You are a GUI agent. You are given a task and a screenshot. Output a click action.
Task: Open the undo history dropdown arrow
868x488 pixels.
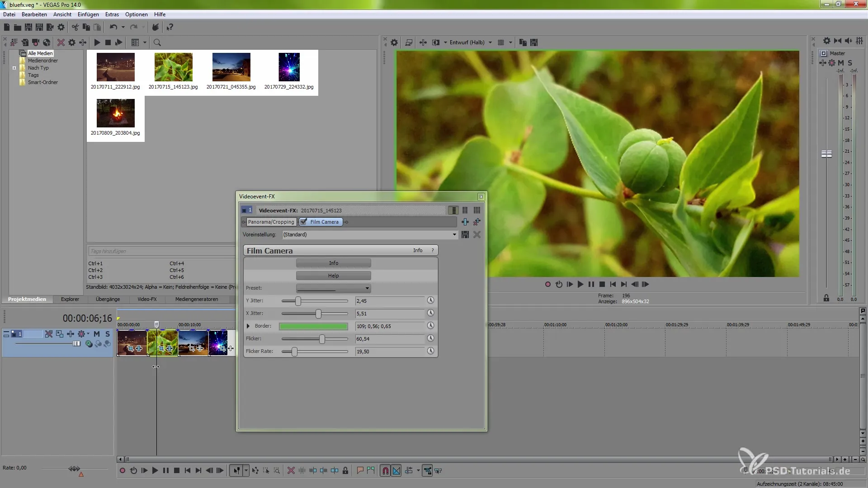[123, 28]
